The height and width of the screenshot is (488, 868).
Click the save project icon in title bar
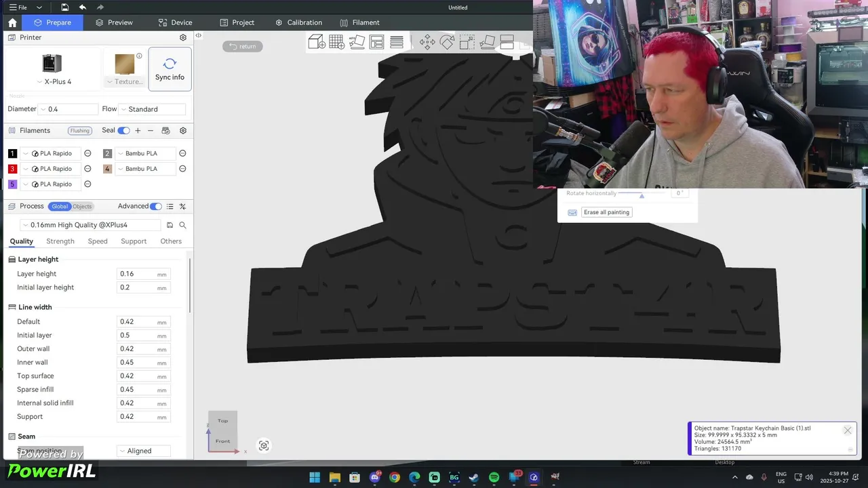64,7
